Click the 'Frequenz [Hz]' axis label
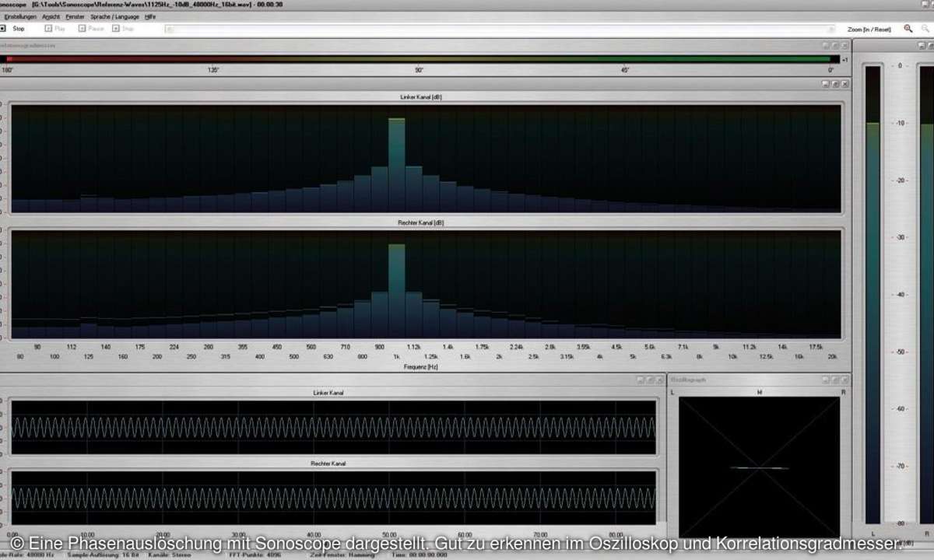 [x=421, y=366]
